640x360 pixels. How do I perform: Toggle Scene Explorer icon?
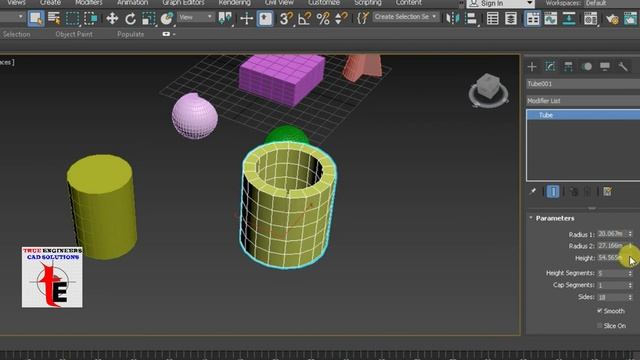click(x=493, y=18)
